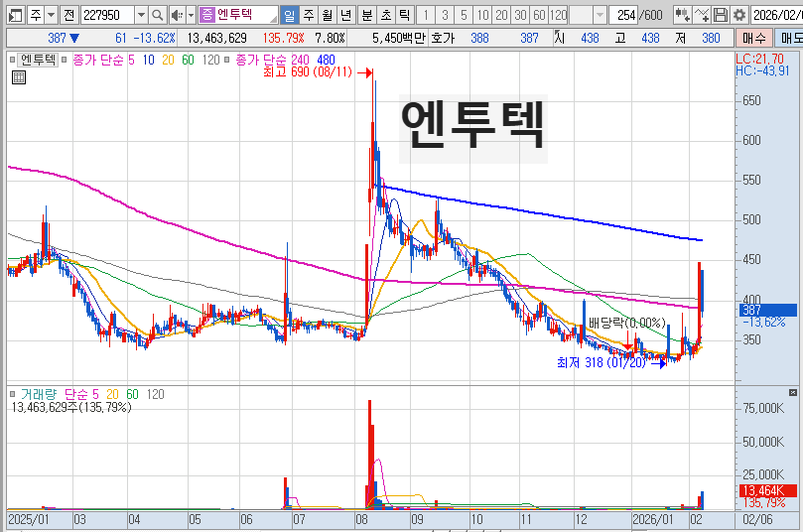Select the 분 minute period

pos(366,15)
